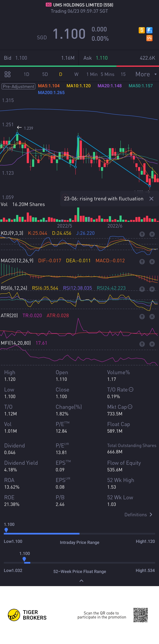Tap the 52 Wk High 1.53 value
Image resolution: width=159 pixels, height=644 pixels.
pyautogui.click(x=112, y=487)
